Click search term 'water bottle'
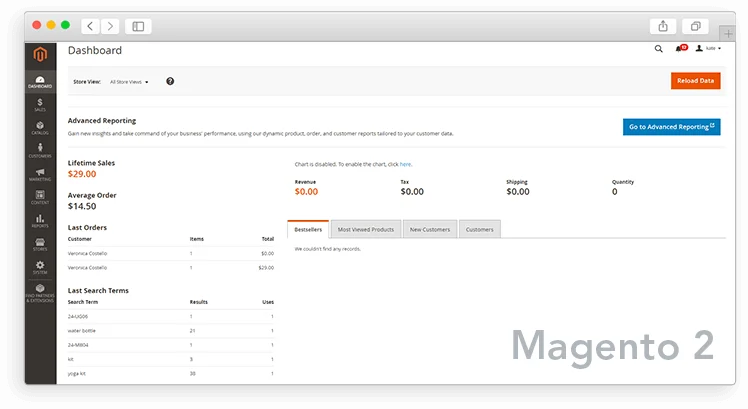 (82, 331)
